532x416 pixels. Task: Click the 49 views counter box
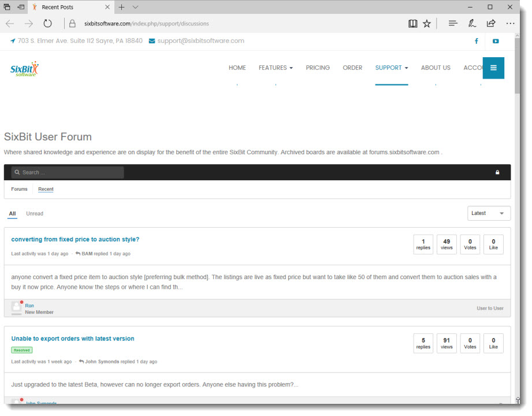pyautogui.click(x=447, y=244)
